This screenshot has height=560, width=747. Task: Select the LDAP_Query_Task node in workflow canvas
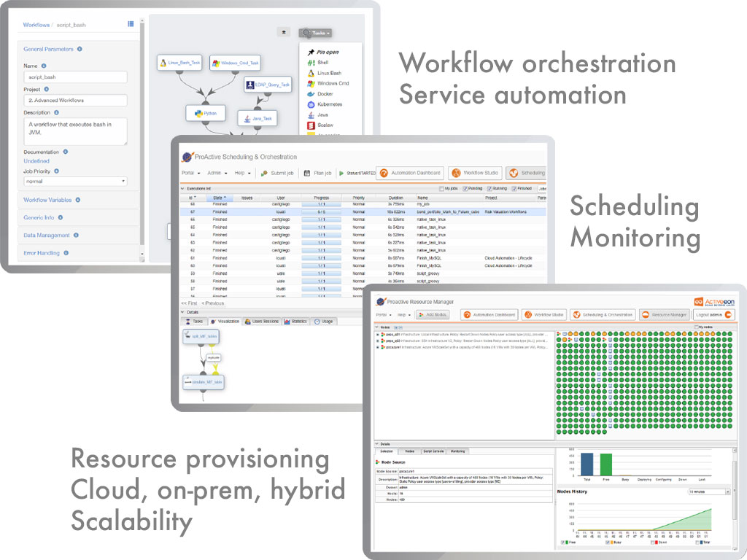[268, 85]
